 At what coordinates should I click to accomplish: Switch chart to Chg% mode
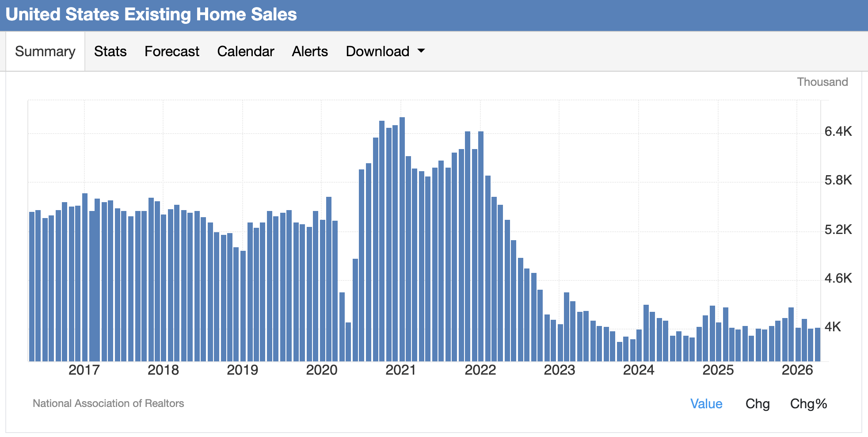tap(808, 403)
